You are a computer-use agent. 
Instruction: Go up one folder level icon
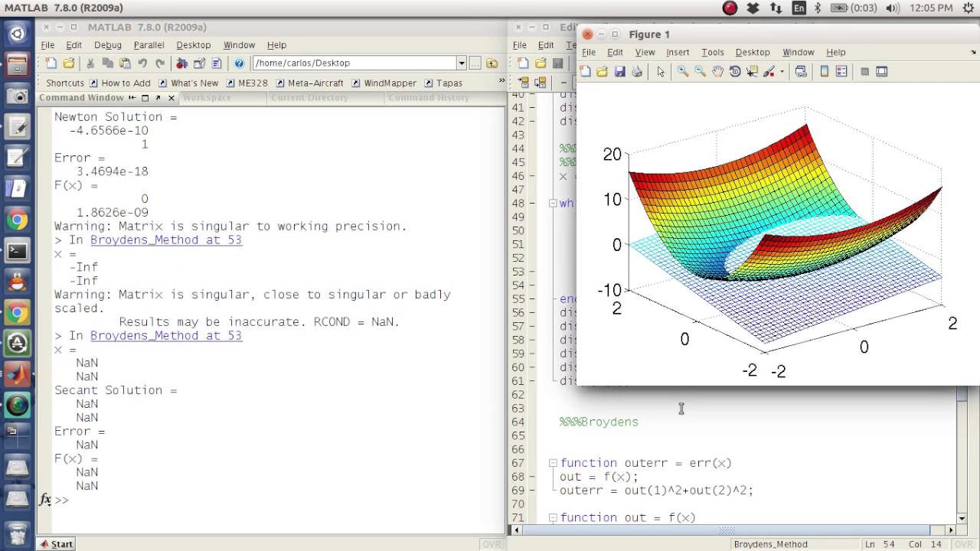pyautogui.click(x=492, y=64)
